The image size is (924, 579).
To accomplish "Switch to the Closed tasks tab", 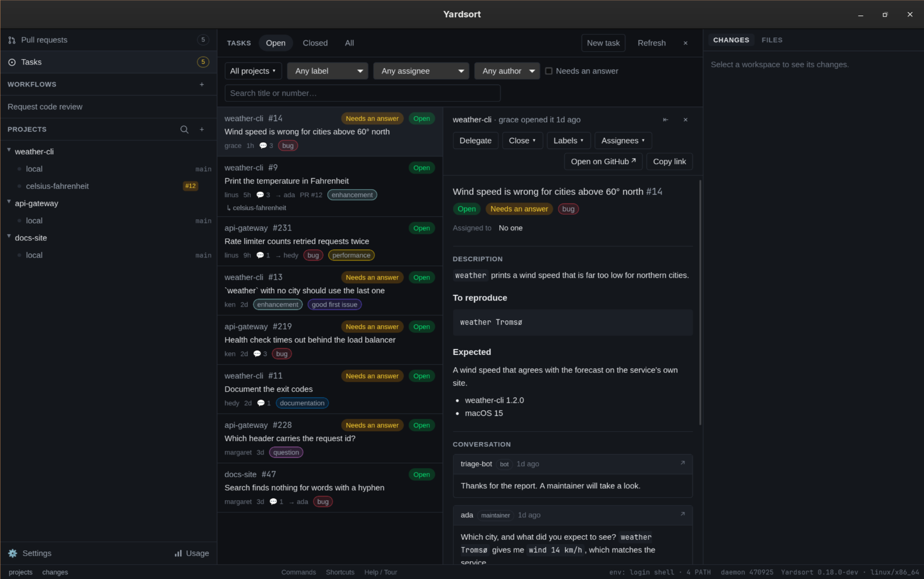I will click(x=315, y=43).
